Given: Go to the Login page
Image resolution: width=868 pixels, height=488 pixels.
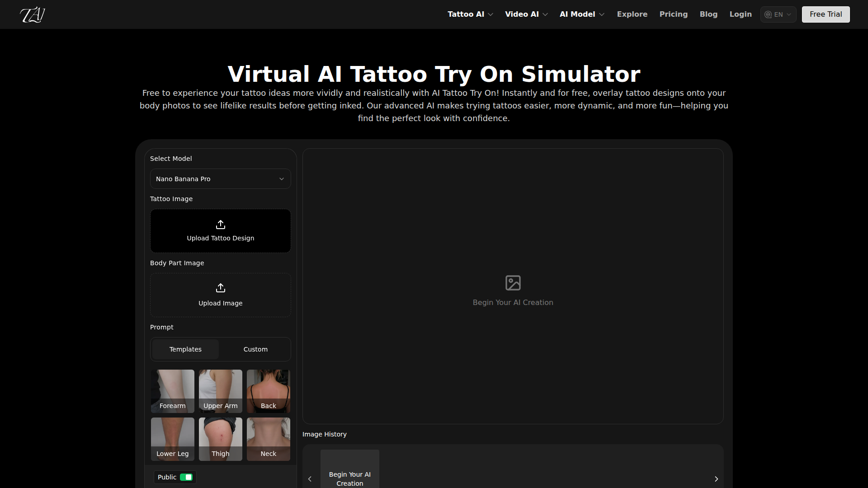Looking at the screenshot, I should pos(741,14).
